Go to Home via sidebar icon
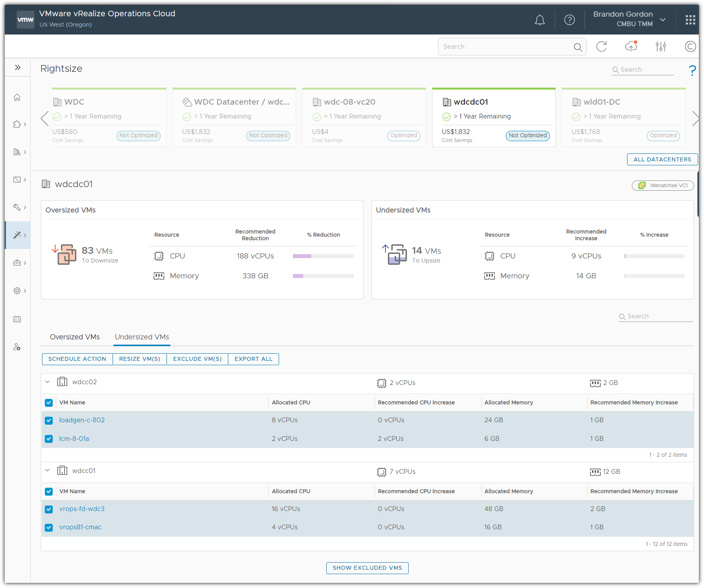The height and width of the screenshot is (588, 704). (17, 98)
